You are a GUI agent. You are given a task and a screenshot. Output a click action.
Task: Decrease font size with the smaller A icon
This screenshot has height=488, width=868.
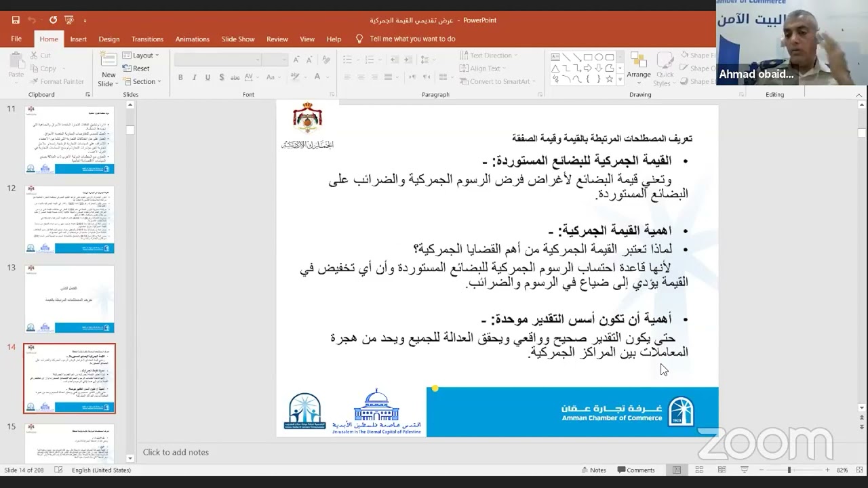click(311, 60)
